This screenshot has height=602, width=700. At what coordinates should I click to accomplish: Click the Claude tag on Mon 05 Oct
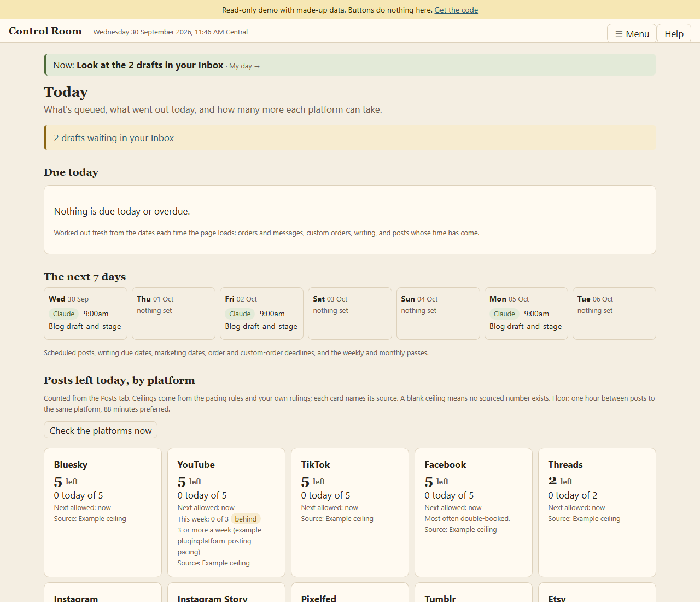[504, 314]
